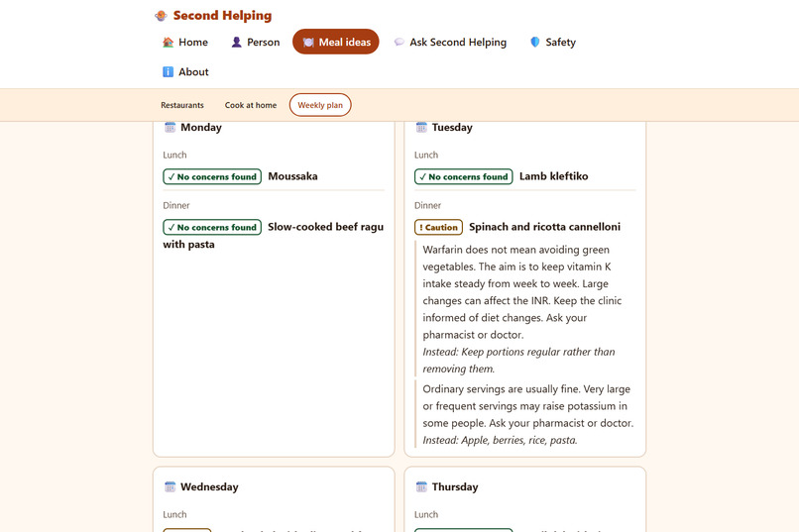The width and height of the screenshot is (799, 532).
Task: Click the Meal ideas plate icon
Action: pyautogui.click(x=308, y=43)
